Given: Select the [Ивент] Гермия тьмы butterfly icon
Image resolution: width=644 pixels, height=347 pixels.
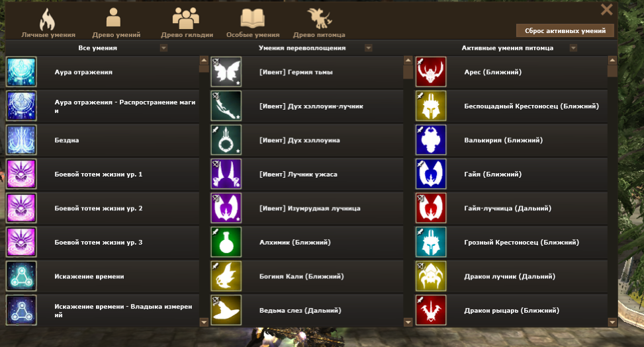Looking at the screenshot, I should [226, 72].
